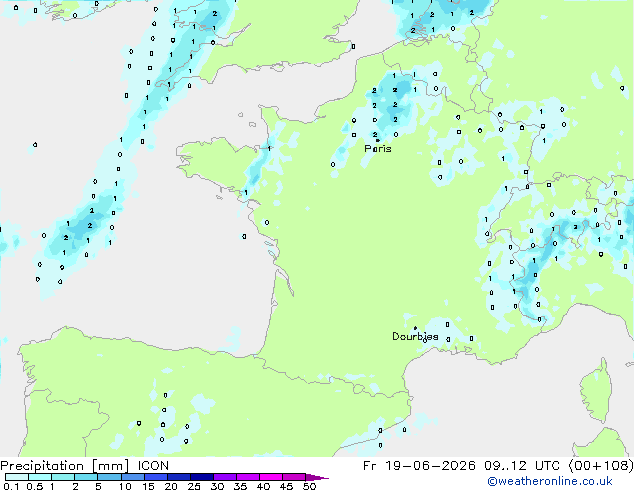
Task: Select the 25–30 mm dark blue legend box
Action: (x=202, y=477)
